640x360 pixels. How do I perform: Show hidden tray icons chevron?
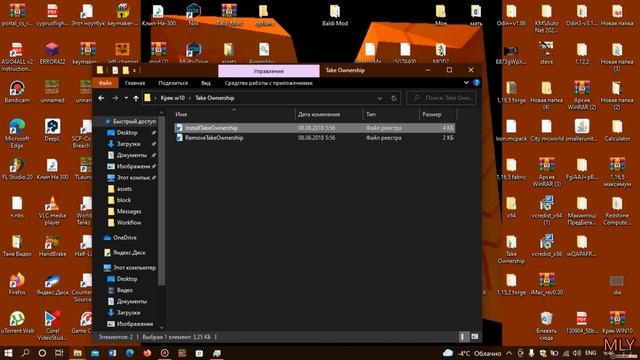(509, 353)
